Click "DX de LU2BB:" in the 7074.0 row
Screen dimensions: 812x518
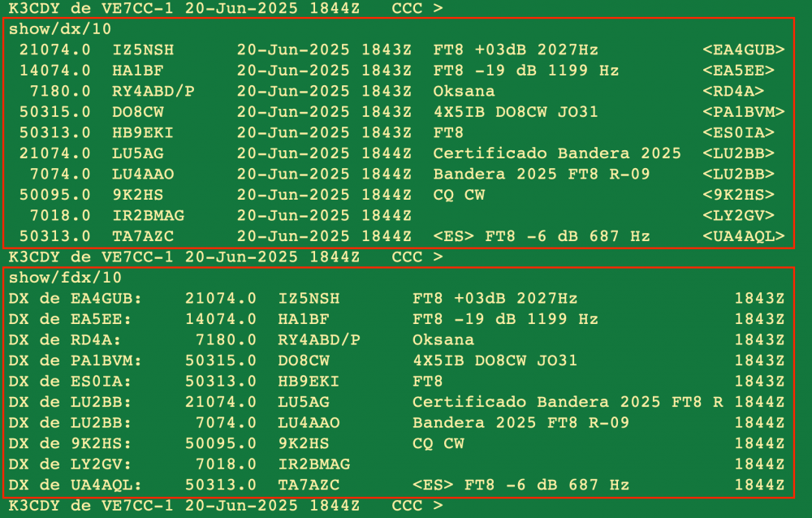[70, 423]
